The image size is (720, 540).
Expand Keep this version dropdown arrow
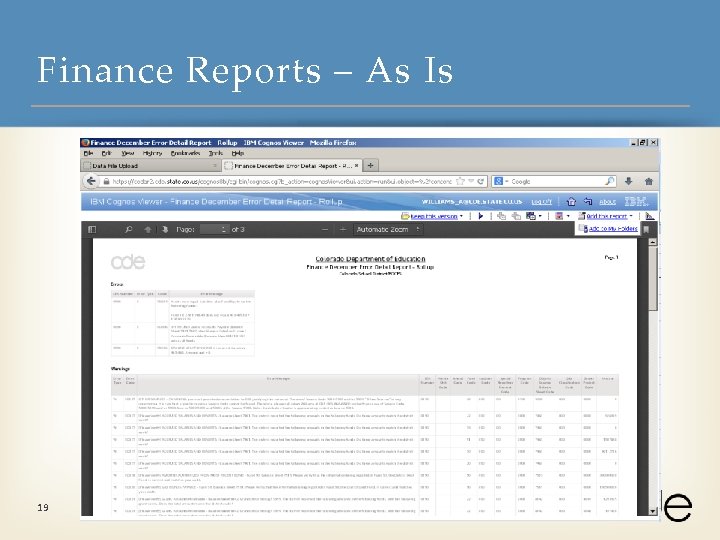pyautogui.click(x=461, y=216)
